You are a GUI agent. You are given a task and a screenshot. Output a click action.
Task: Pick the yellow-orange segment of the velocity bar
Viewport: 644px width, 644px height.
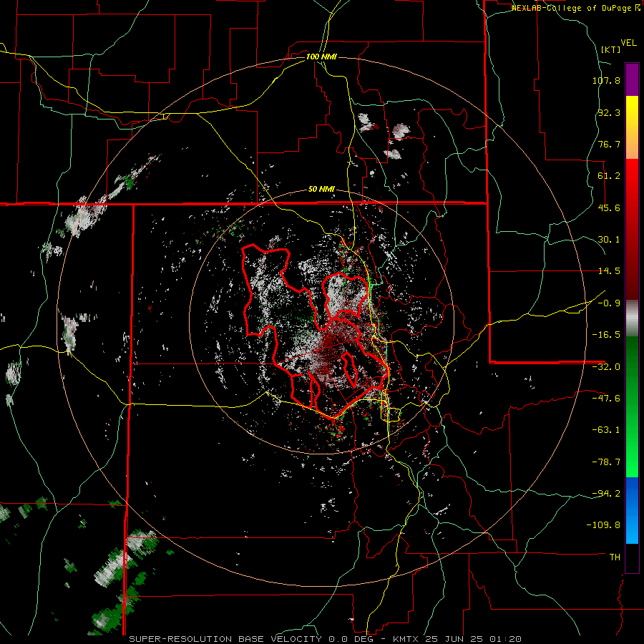coord(632,127)
